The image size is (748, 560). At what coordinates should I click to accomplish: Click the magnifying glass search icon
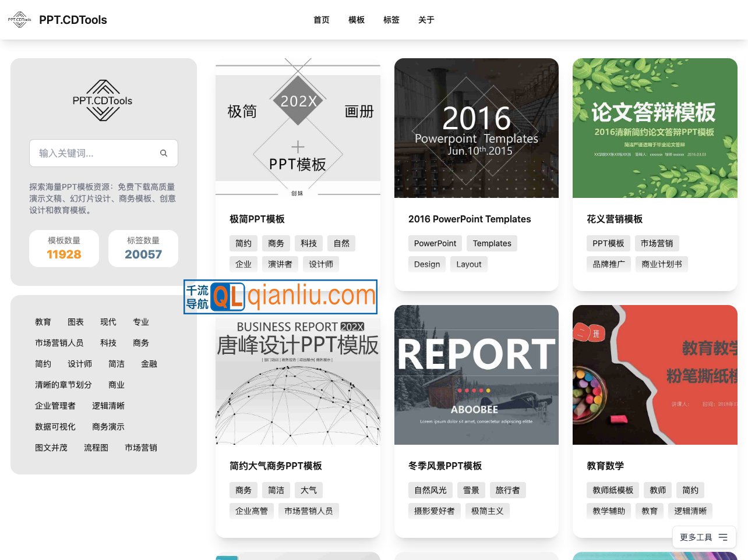[164, 153]
